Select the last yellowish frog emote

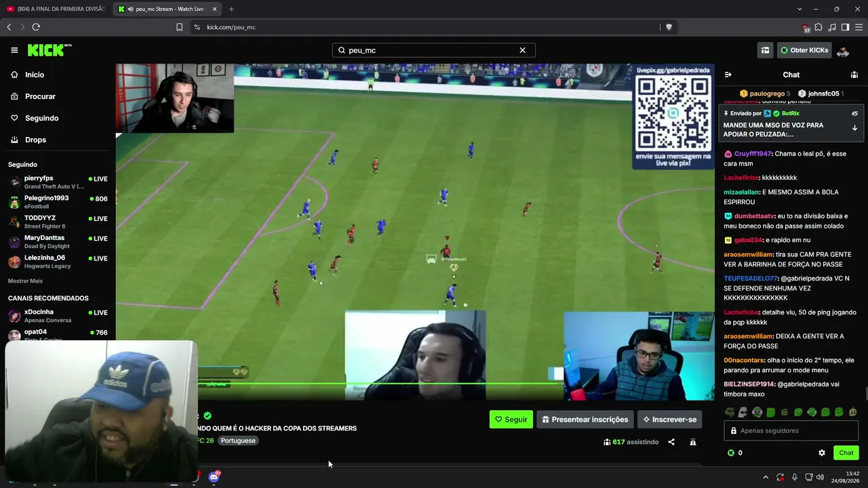(852, 412)
